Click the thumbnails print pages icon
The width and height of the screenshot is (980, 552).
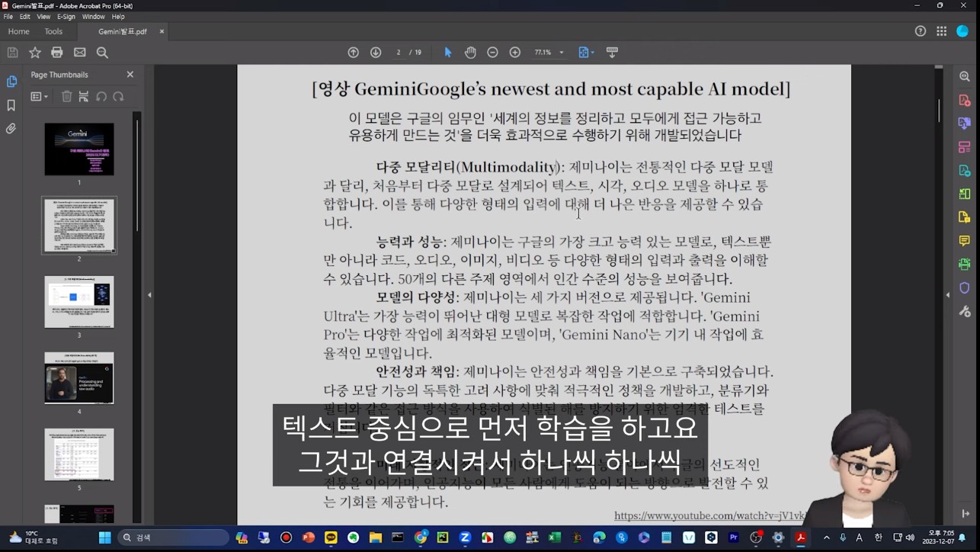(x=84, y=97)
